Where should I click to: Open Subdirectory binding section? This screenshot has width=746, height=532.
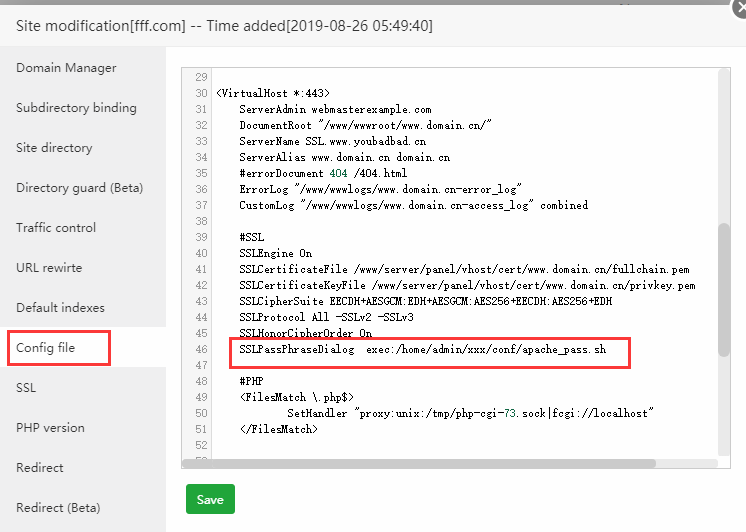pos(76,108)
